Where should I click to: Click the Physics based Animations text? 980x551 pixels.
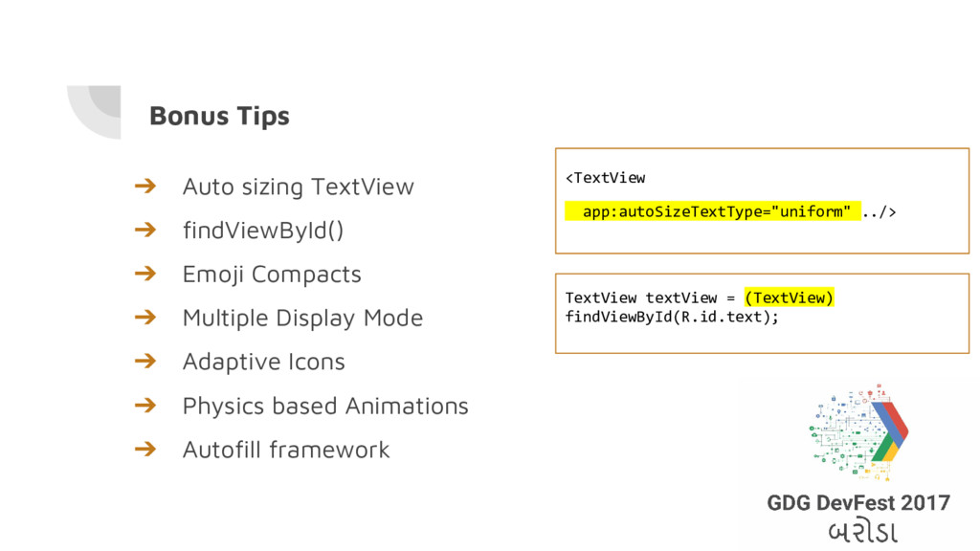tap(325, 406)
